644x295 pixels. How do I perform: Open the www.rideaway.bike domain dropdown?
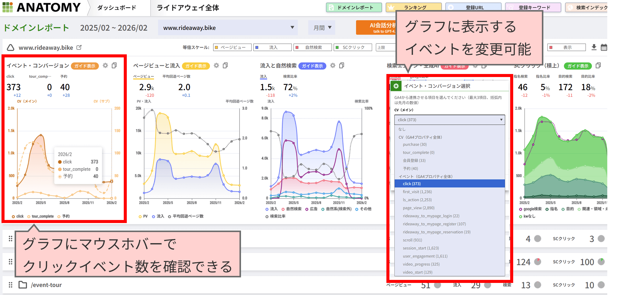coord(228,28)
